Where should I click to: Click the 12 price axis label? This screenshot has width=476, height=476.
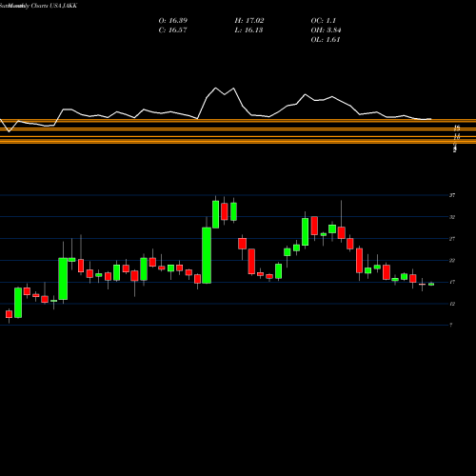pyautogui.click(x=452, y=304)
